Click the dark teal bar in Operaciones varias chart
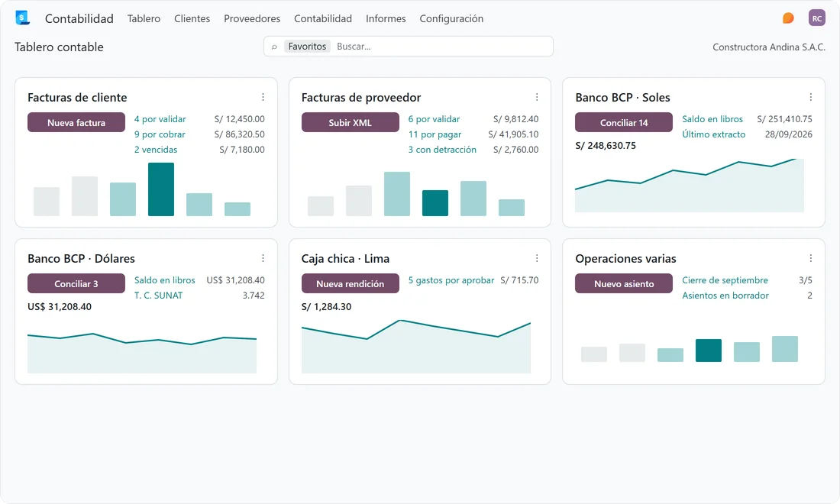This screenshot has width=840, height=504. tap(708, 351)
